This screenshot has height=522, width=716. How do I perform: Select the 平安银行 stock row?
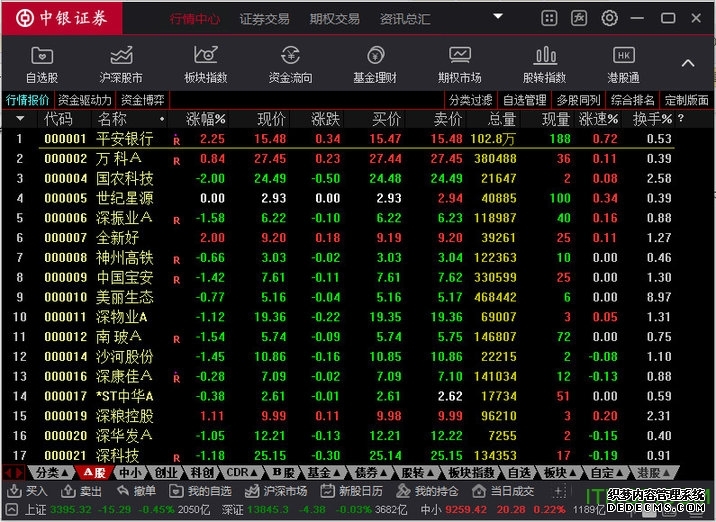[x=338, y=138]
